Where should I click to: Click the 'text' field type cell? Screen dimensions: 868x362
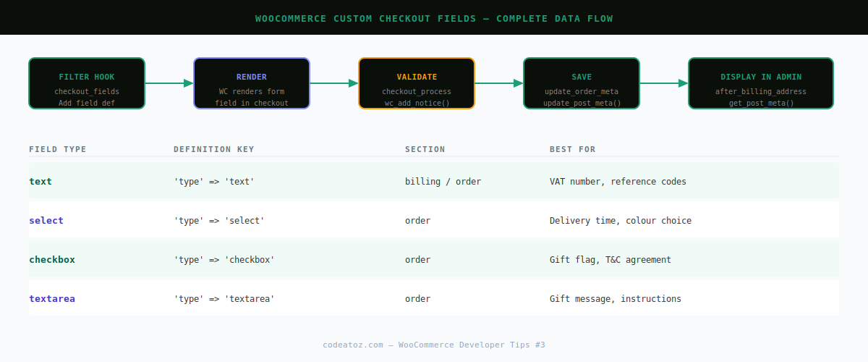(x=41, y=181)
